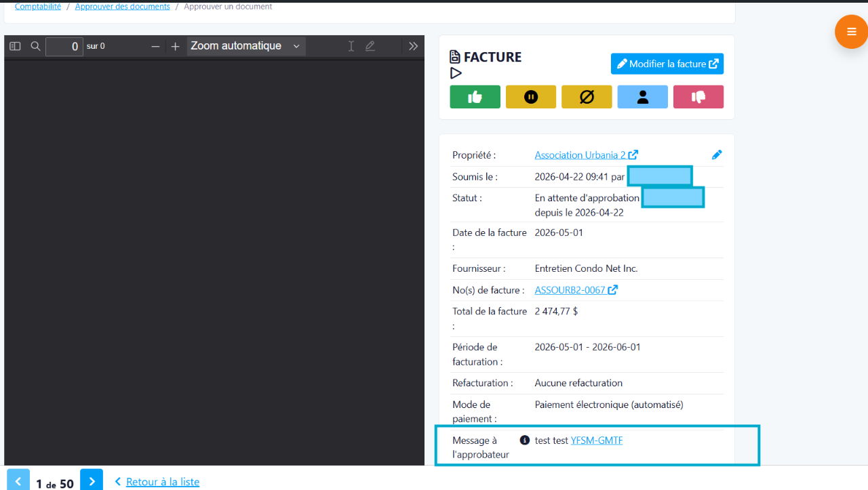868x490 pixels.
Task: Open the Association Urbania 2 property link
Action: (x=586, y=155)
